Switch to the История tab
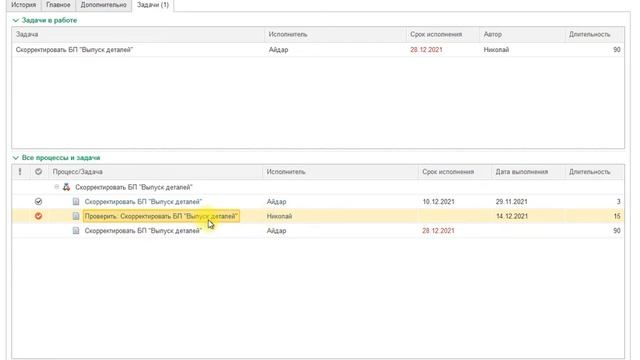This screenshot has height=360, width=640. pos(23,5)
